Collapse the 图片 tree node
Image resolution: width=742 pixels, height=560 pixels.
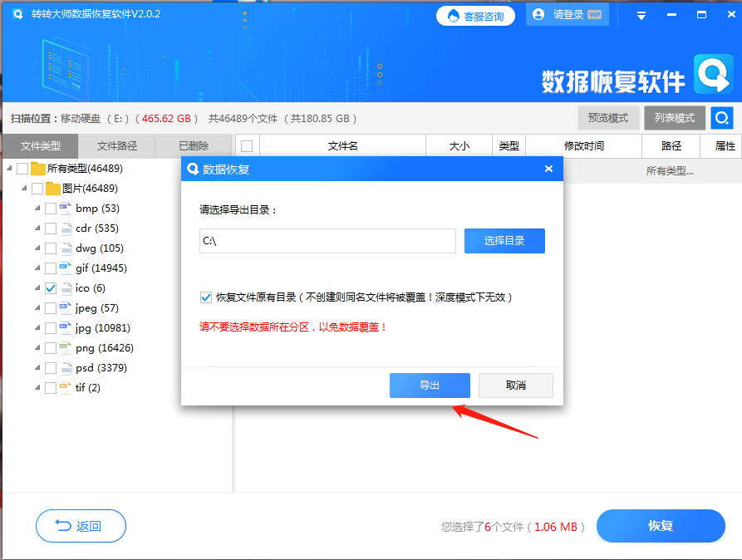tap(24, 188)
